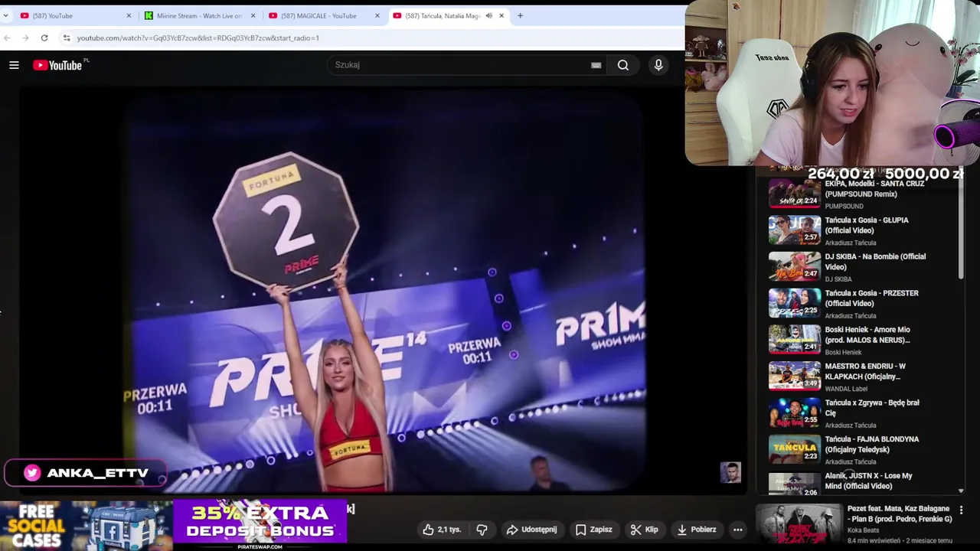
Task: Switch to the Miirine Stream tab
Action: pyautogui.click(x=199, y=15)
